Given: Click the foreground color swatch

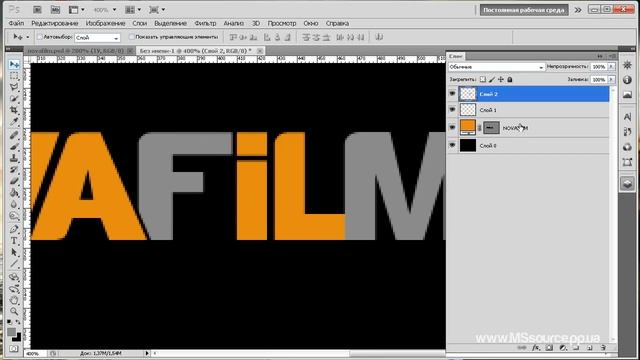Looking at the screenshot, I should pyautogui.click(x=11, y=332).
